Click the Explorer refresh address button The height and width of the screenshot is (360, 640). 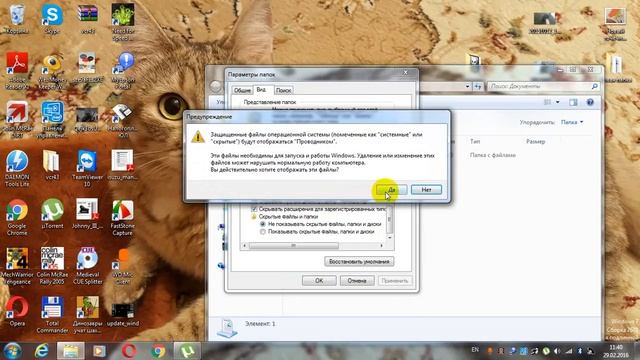478,86
